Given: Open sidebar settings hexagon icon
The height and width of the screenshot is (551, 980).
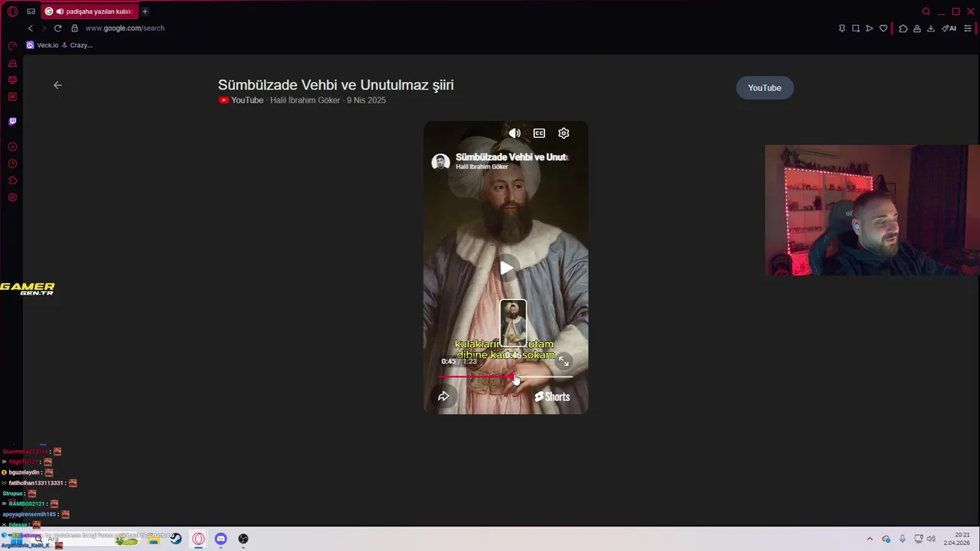Looking at the screenshot, I should click(12, 197).
